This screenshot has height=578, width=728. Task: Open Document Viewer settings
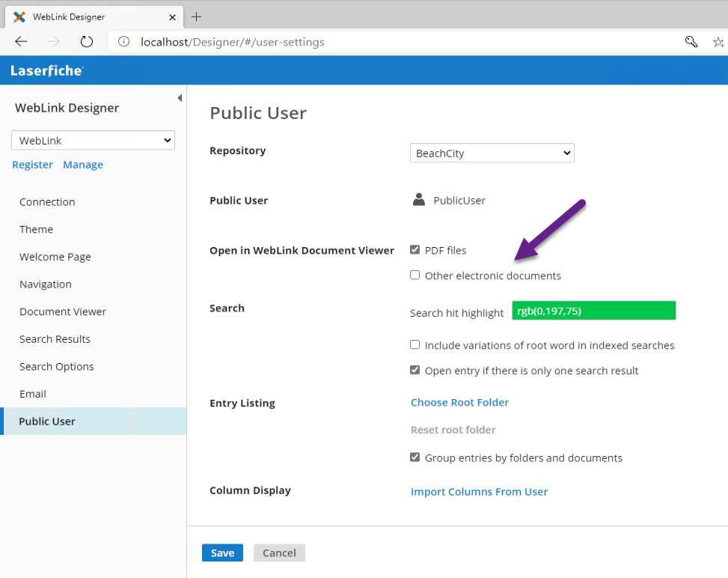click(x=63, y=311)
